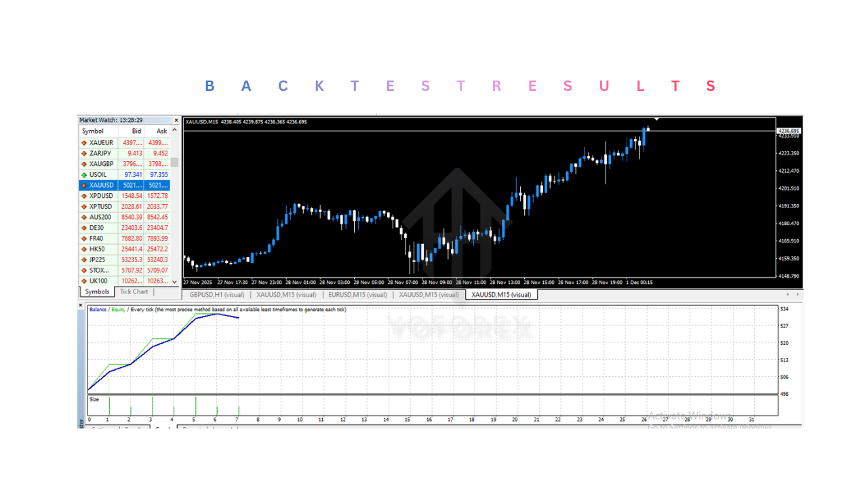Click the arrow icon next to HK50
The width and height of the screenshot is (868, 488).
pos(85,249)
